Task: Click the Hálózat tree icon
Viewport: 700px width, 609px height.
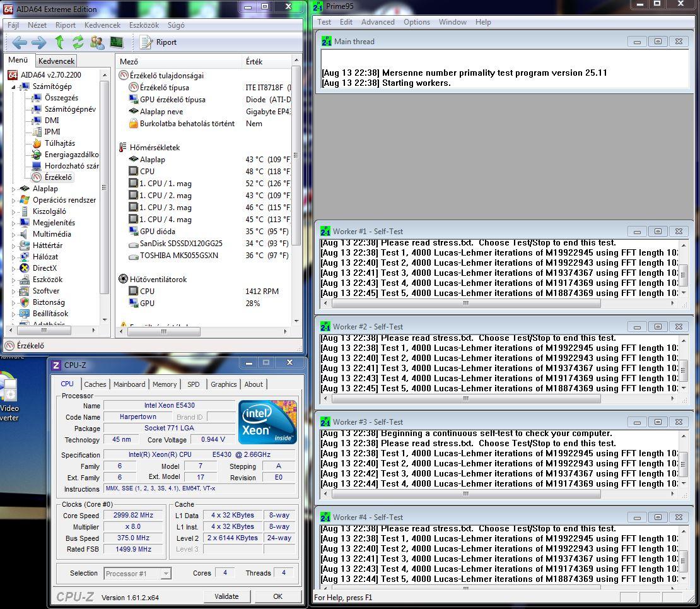Action: (25, 256)
